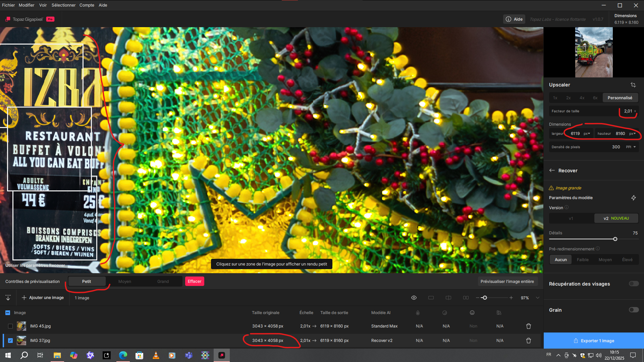644x362 pixels.
Task: Click the lightning bolt auto-settings icon
Action: (633, 198)
